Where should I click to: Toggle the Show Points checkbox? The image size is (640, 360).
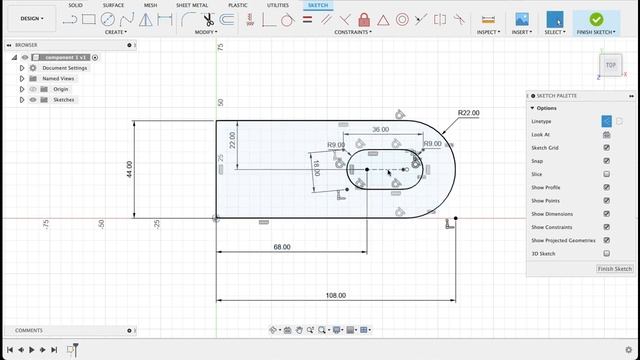pos(607,200)
